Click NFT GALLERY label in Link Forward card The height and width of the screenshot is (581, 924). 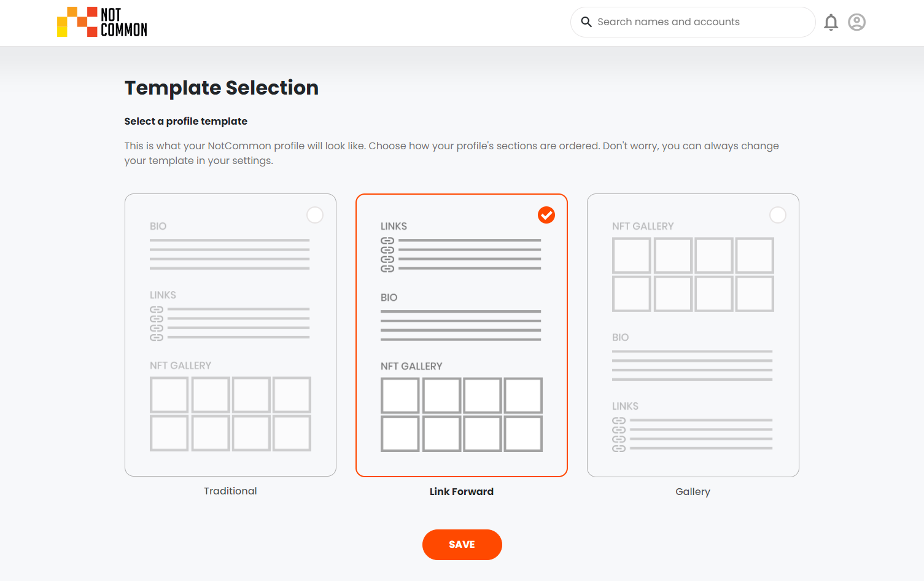pyautogui.click(x=411, y=366)
